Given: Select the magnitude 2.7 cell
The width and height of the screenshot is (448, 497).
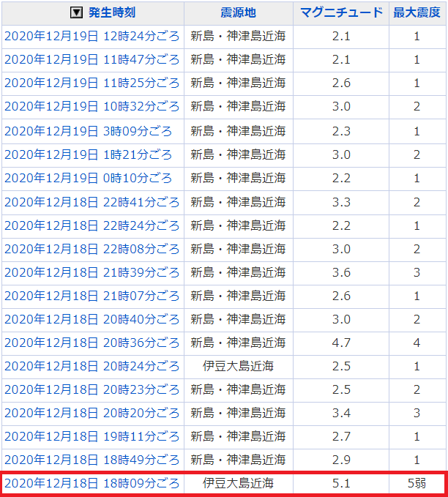Looking at the screenshot, I should coord(341,436).
